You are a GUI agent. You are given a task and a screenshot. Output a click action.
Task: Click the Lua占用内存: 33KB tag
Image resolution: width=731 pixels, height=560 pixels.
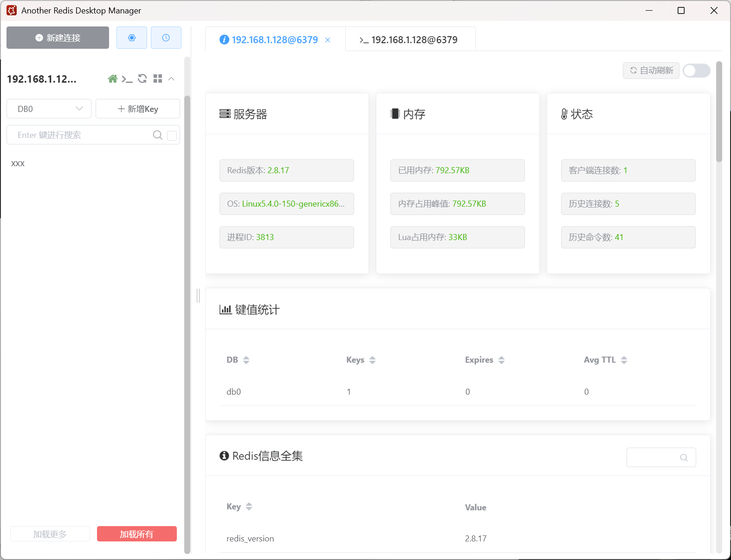coord(458,237)
